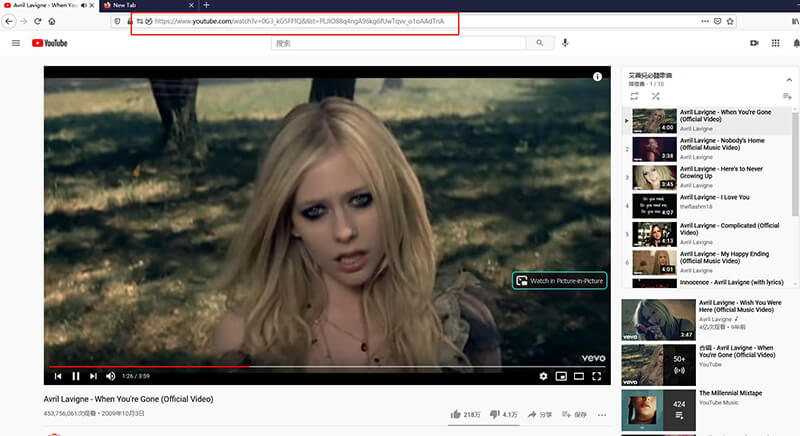The height and width of the screenshot is (436, 800).
Task: Enable the miniplayer mode
Action: [561, 376]
